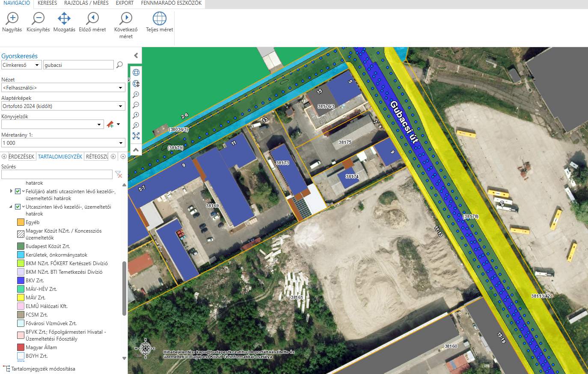The width and height of the screenshot is (588, 374).
Task: Click the quick search magnifier icon
Action: [119, 65]
